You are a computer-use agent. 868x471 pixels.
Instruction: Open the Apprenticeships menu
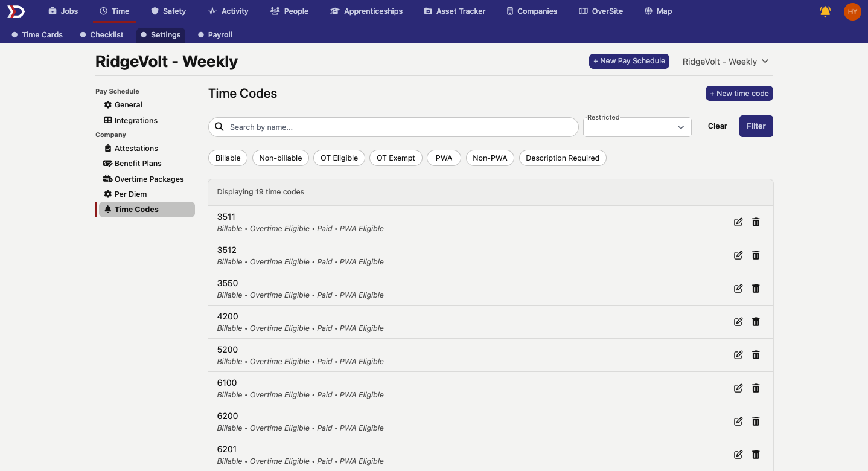(366, 11)
